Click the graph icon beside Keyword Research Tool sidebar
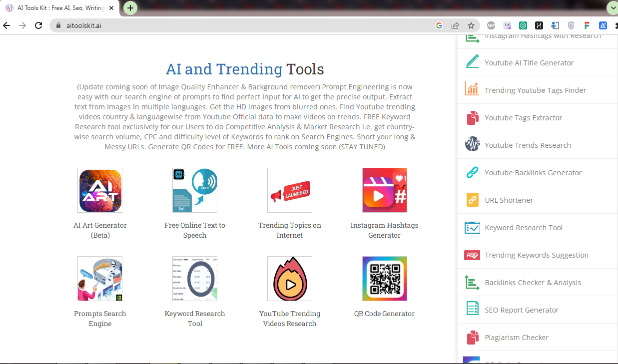618x364 pixels. click(x=472, y=227)
